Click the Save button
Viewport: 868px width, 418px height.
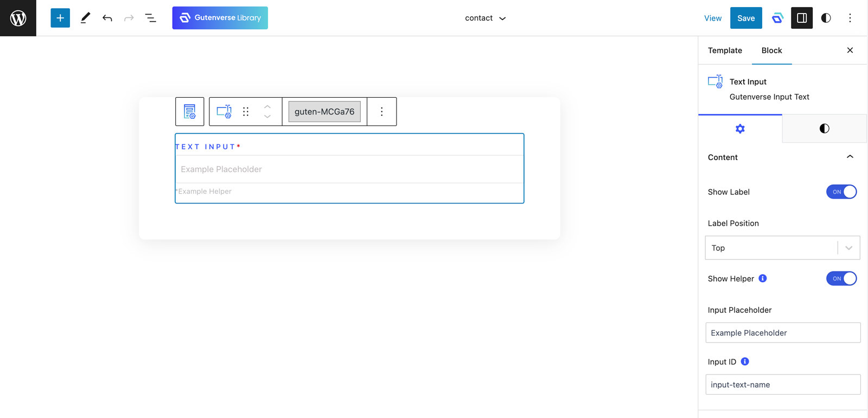point(746,18)
